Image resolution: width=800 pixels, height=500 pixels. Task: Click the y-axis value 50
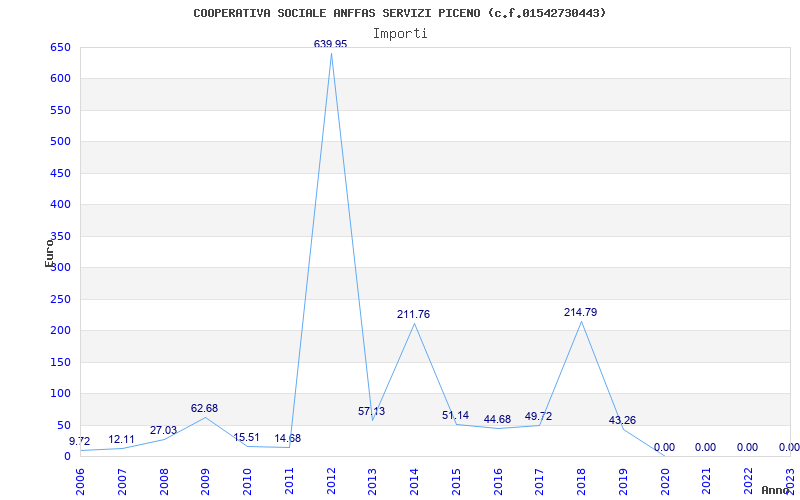(63, 425)
